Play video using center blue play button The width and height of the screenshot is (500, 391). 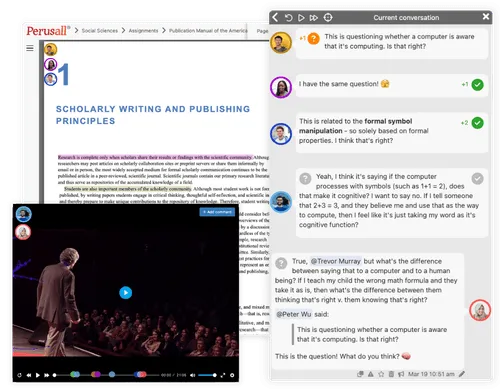pos(126,293)
